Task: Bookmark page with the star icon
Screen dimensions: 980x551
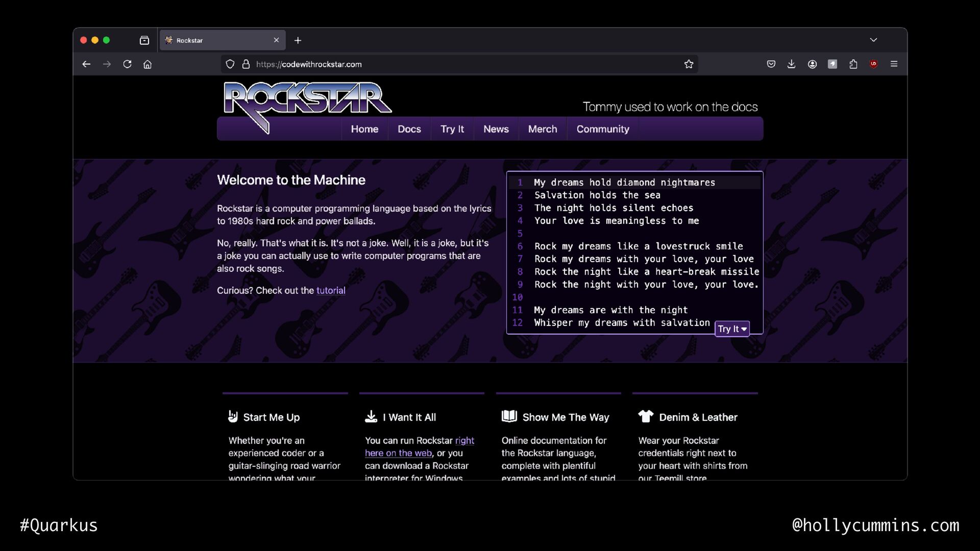Action: click(x=689, y=64)
